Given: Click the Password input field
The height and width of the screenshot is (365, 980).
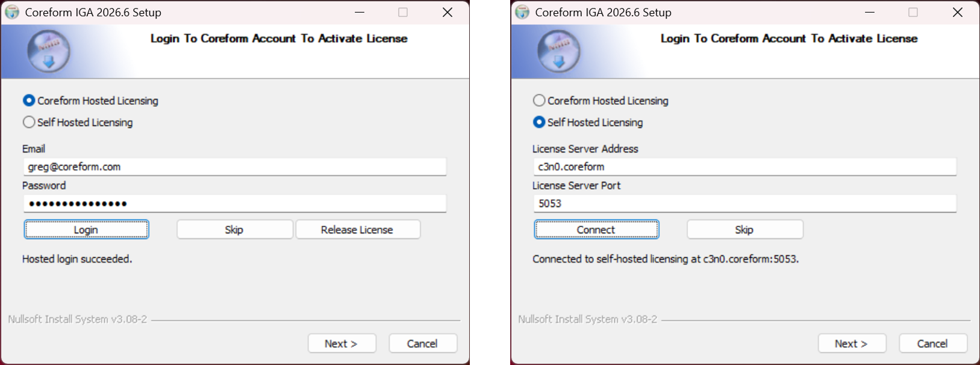Looking at the screenshot, I should 234,204.
